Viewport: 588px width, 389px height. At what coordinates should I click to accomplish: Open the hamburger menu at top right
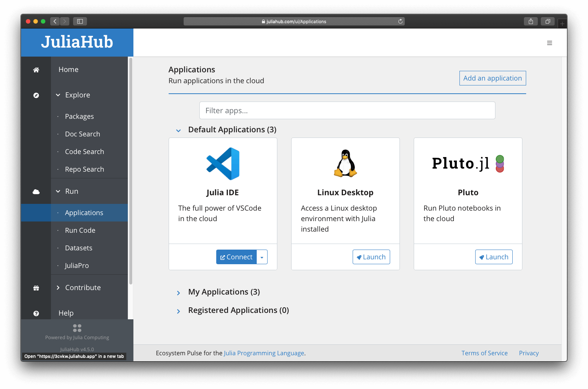(549, 43)
